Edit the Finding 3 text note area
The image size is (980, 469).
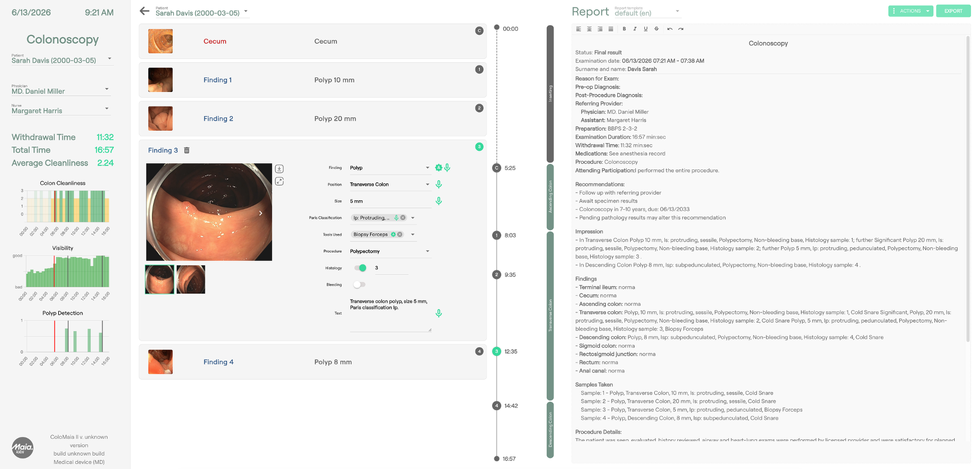pyautogui.click(x=390, y=314)
